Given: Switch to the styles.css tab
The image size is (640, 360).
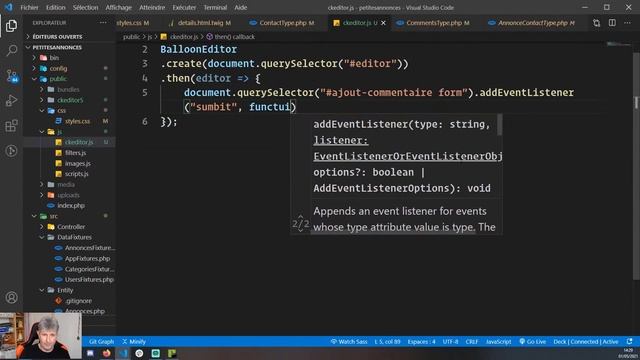Looking at the screenshot, I should (x=133, y=23).
